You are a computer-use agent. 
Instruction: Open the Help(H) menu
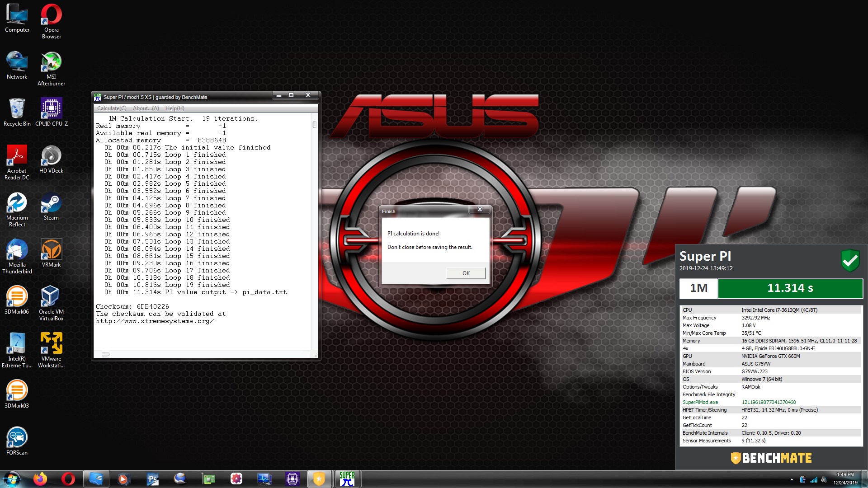click(175, 108)
